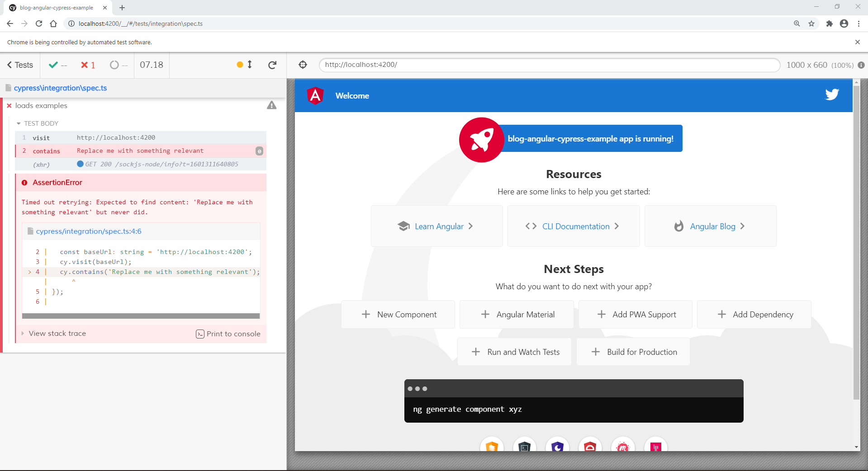Select Build for Production card
Image resolution: width=868 pixels, height=471 pixels.
coord(633,352)
